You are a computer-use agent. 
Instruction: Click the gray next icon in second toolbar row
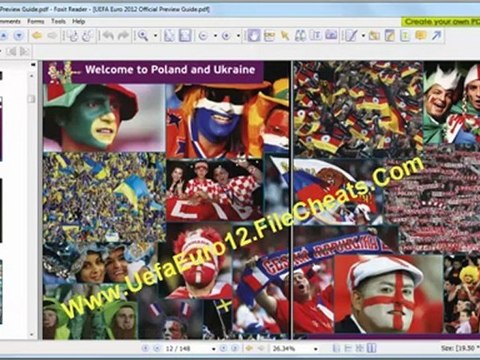click(24, 51)
